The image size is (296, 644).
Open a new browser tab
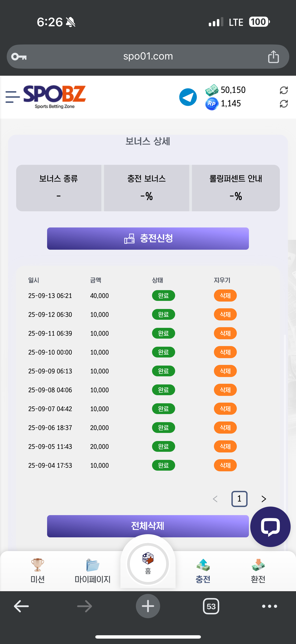pyautogui.click(x=148, y=606)
